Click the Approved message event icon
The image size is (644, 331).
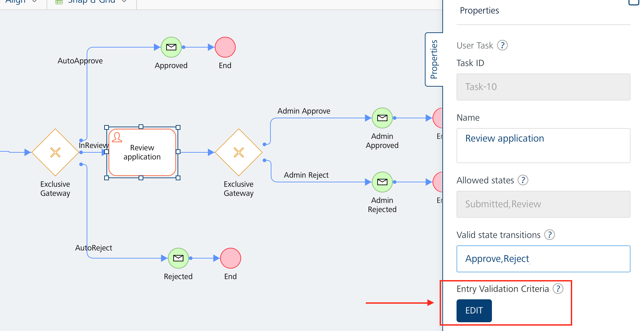(171, 47)
